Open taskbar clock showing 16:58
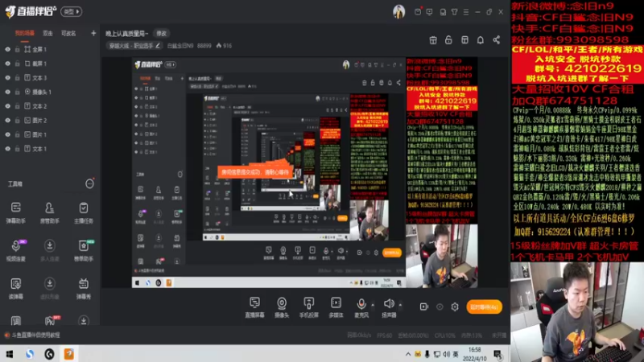The width and height of the screenshot is (644, 362). [x=474, y=354]
